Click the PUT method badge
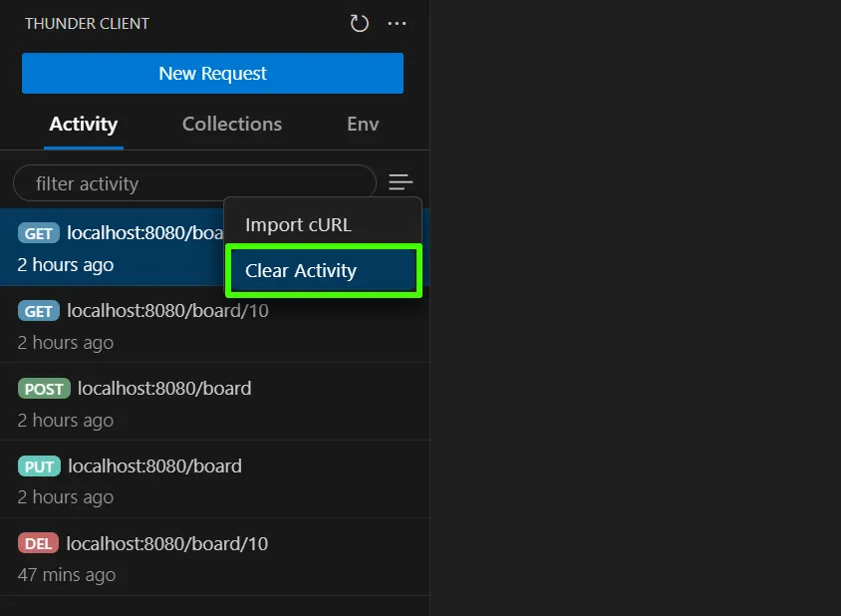The width and height of the screenshot is (841, 616). tap(39, 466)
